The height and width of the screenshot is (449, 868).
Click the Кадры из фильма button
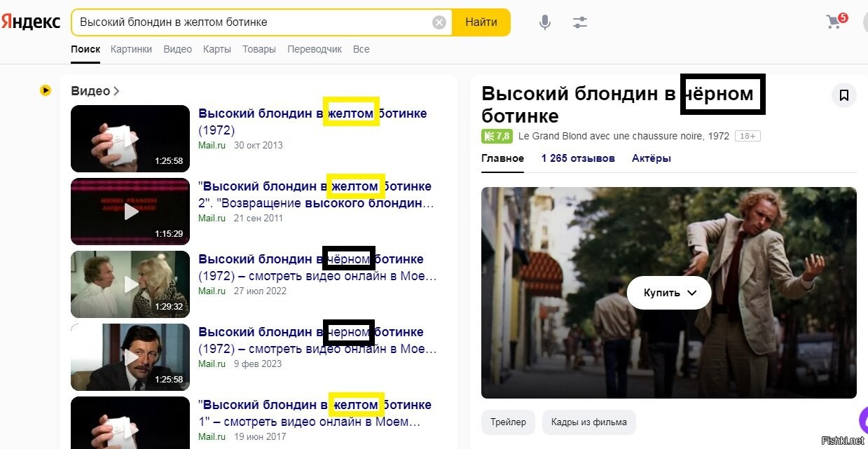588,422
